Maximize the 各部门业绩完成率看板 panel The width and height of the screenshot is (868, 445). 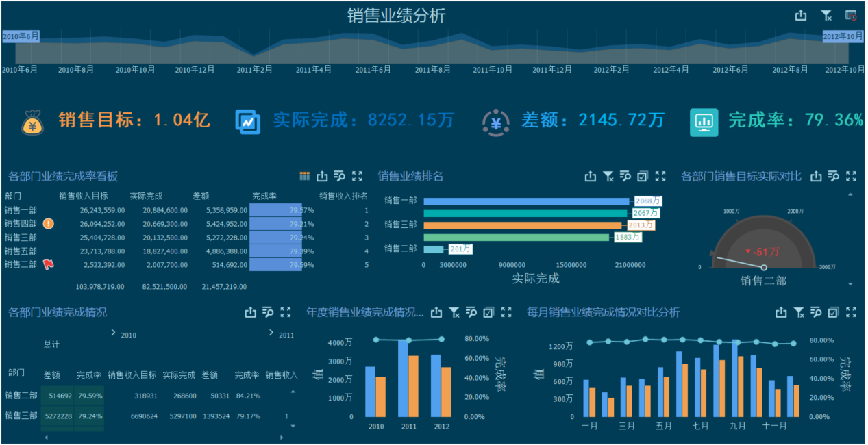(357, 176)
